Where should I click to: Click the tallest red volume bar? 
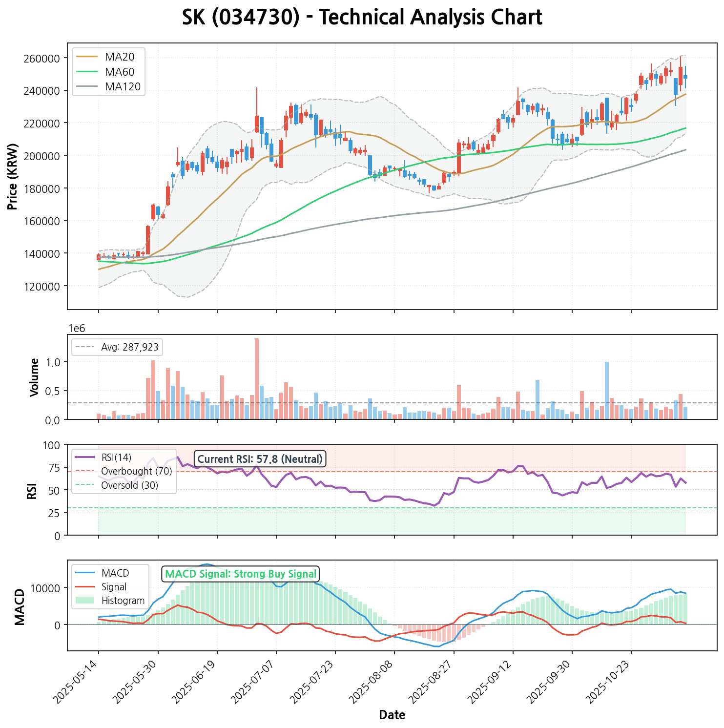[x=257, y=378]
